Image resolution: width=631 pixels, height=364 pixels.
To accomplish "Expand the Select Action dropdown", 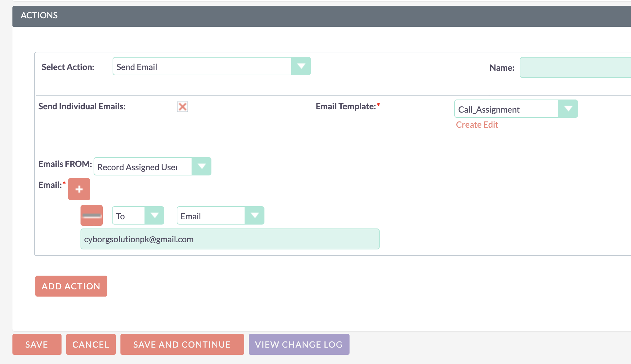I will coord(301,66).
